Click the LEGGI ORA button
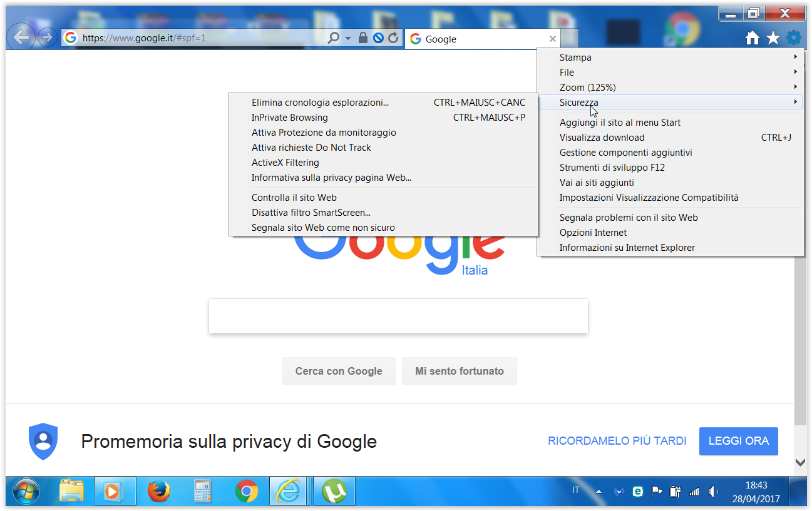This screenshot has width=812, height=511. (x=739, y=441)
